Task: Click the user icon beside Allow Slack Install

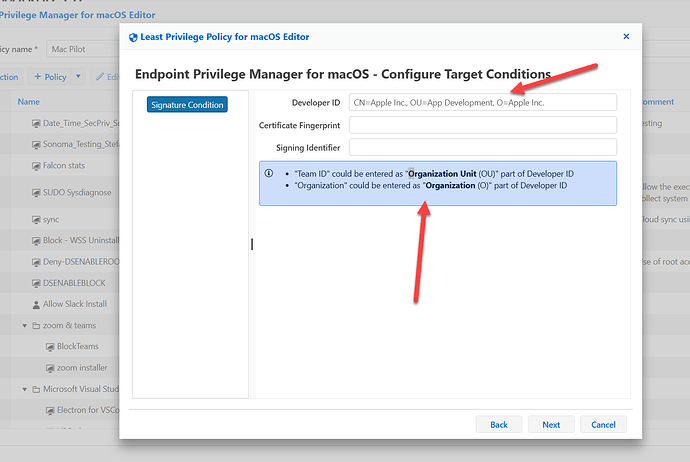Action: (35, 304)
